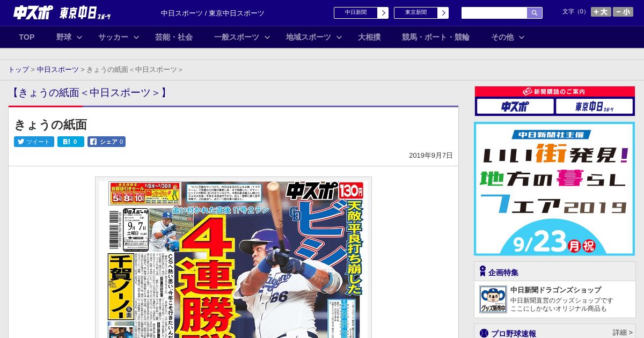Open the 野球 menu
The height and width of the screenshot is (338, 644).
point(64,37)
